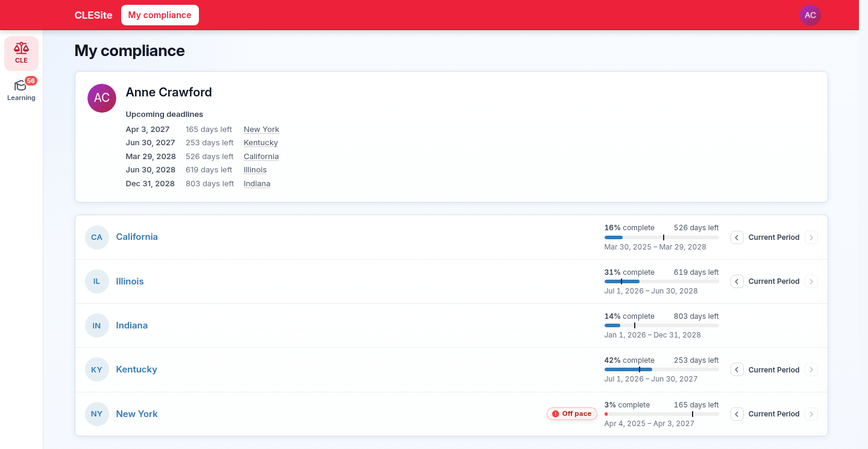Click Illinois's 31% progress bar
Screen dimensions: 868x449
point(662,281)
